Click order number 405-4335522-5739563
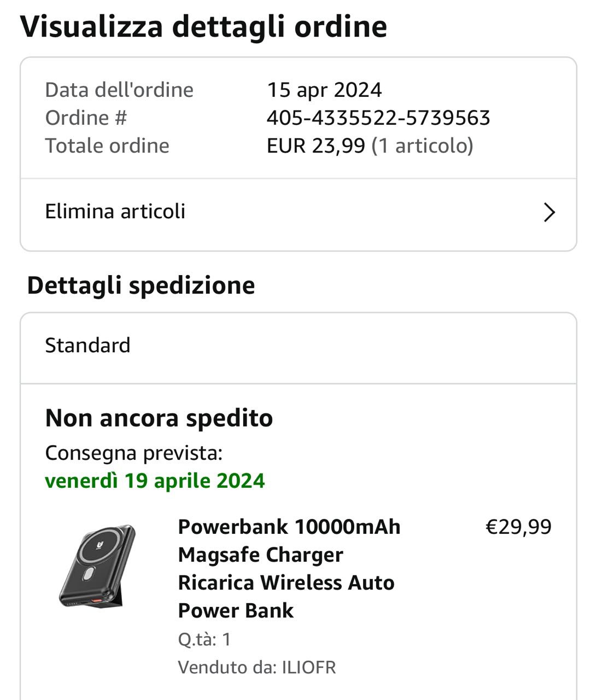The image size is (597, 700). point(378,118)
